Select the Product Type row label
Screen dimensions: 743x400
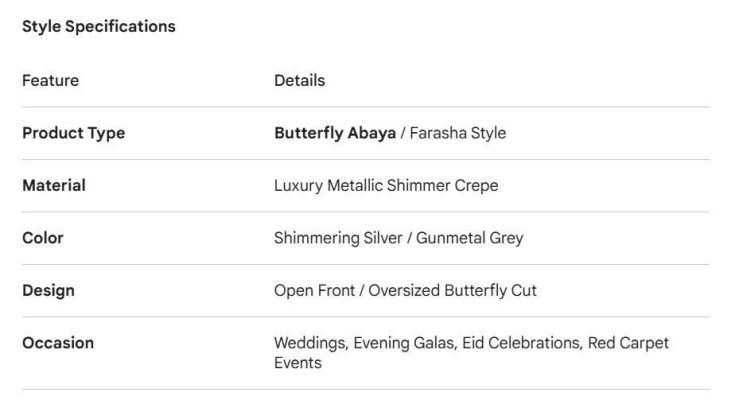[73, 133]
